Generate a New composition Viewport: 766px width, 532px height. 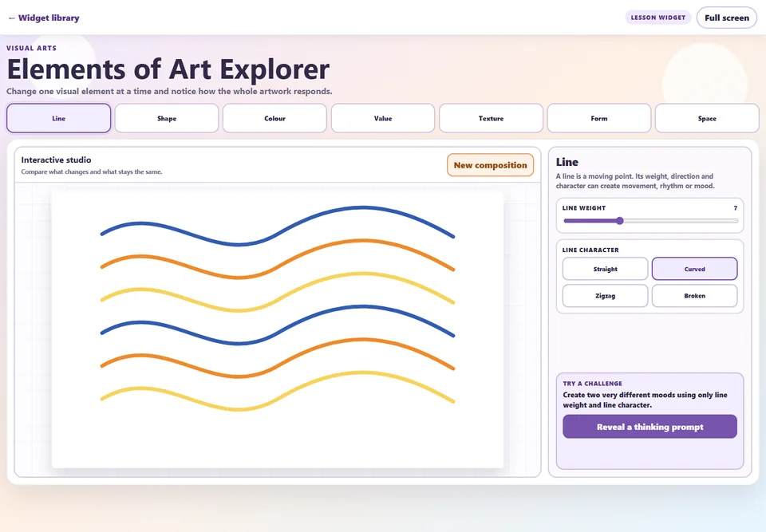tap(490, 165)
